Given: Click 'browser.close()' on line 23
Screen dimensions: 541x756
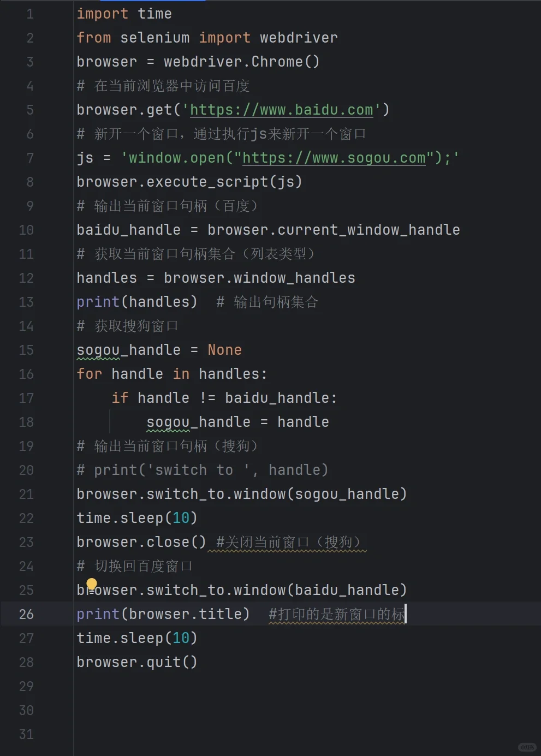Looking at the screenshot, I should click(x=141, y=542).
